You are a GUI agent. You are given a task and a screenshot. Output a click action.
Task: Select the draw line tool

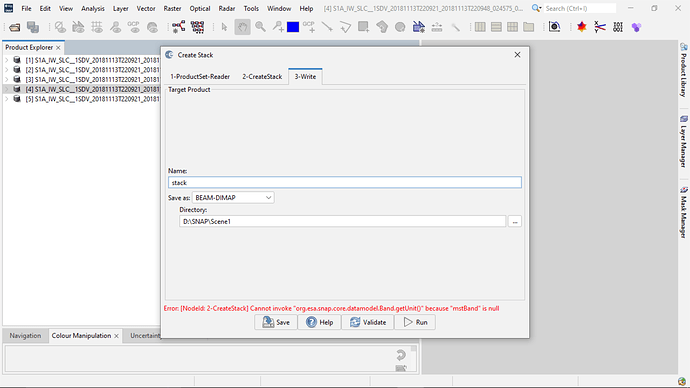[x=327, y=27]
